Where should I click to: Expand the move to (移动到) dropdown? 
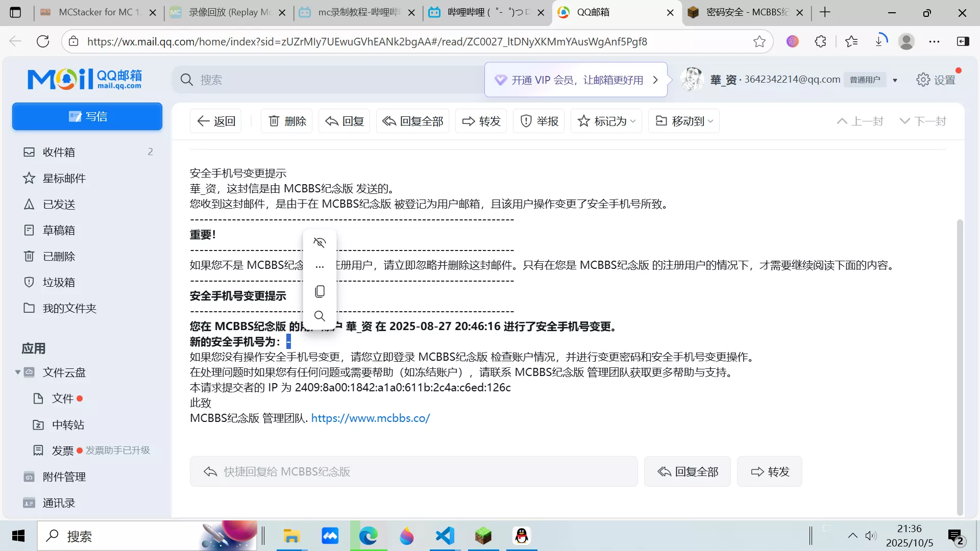tap(684, 121)
